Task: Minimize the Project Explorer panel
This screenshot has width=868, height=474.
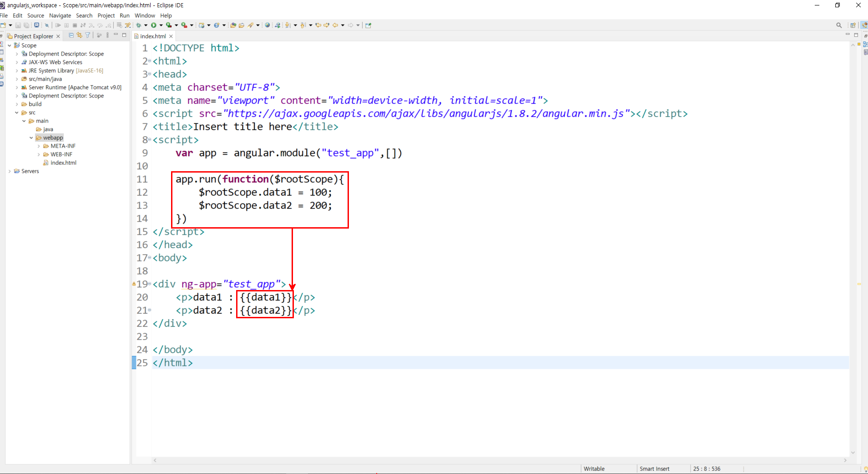Action: pos(116,35)
